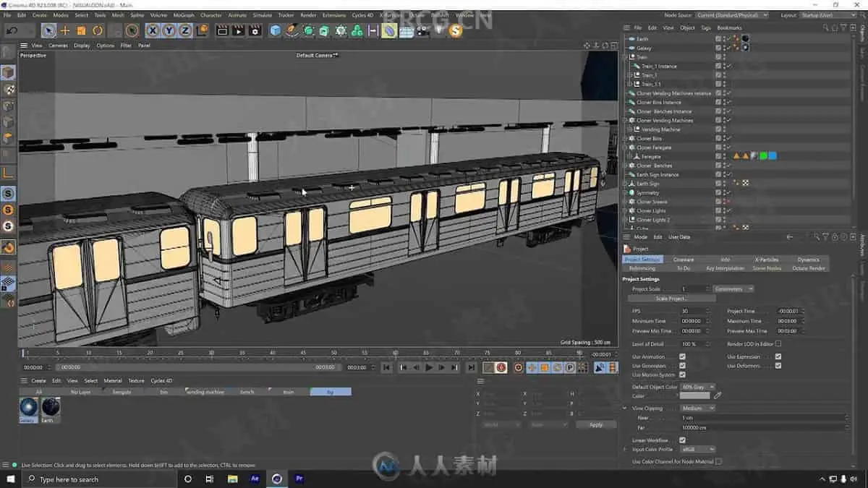
Task: Toggle the Linear Workflow checkbox
Action: pos(682,440)
